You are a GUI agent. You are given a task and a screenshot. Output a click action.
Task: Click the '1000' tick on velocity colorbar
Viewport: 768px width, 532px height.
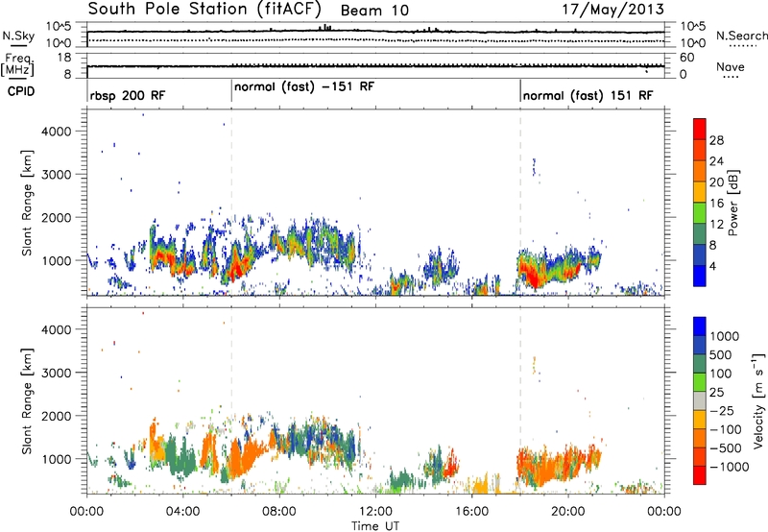(725, 336)
